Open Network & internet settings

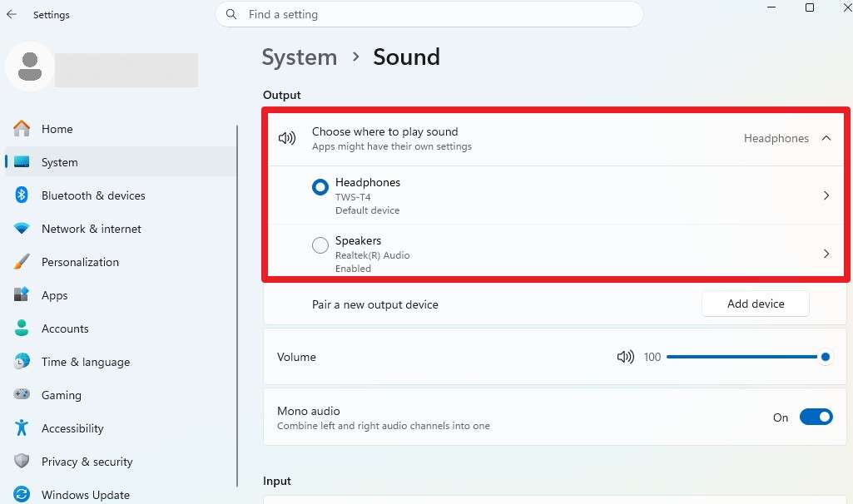tap(120, 229)
